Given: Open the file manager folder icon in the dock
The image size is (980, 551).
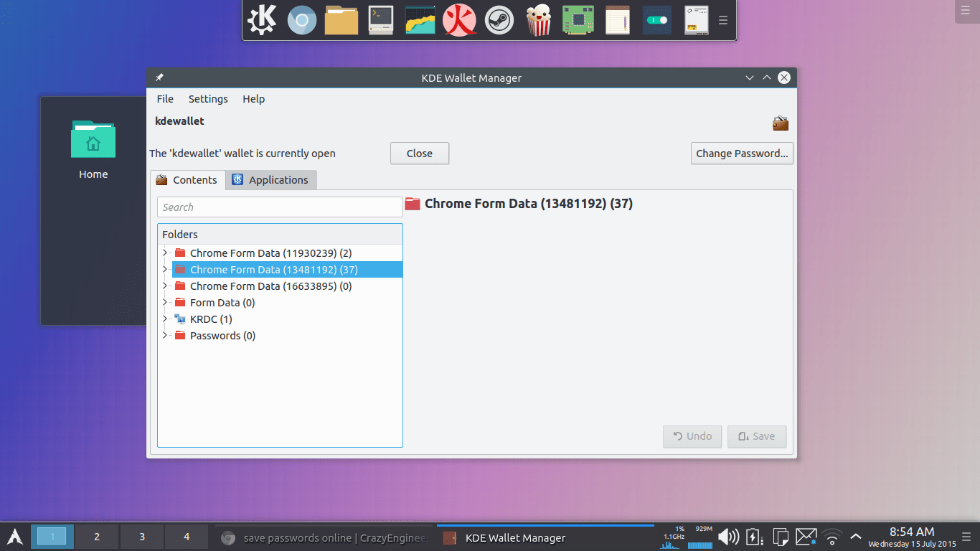Looking at the screenshot, I should [x=341, y=20].
